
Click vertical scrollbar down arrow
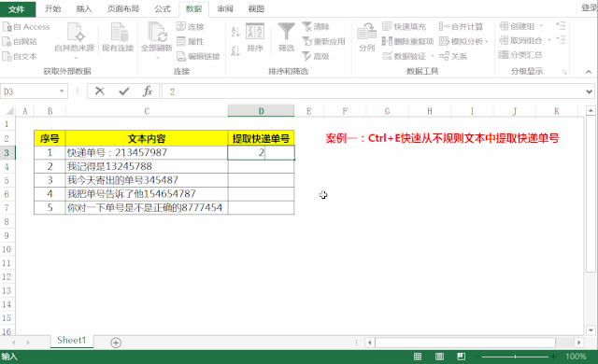click(x=591, y=330)
